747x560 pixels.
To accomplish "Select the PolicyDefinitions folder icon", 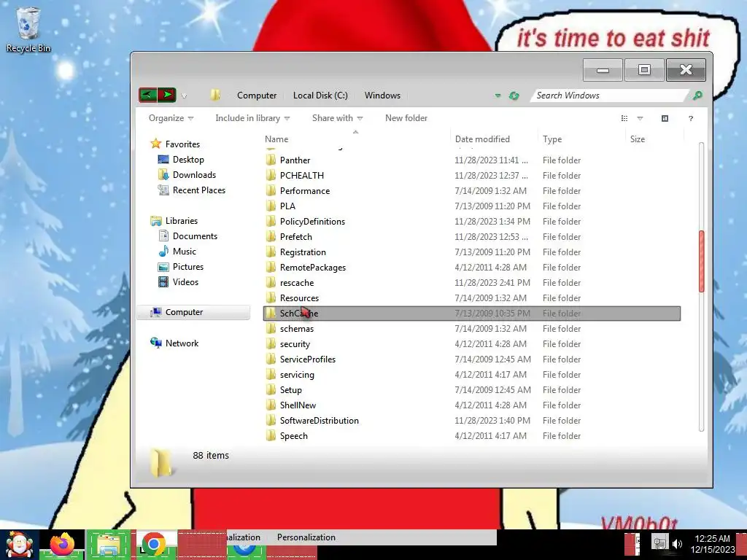I will click(x=271, y=221).
